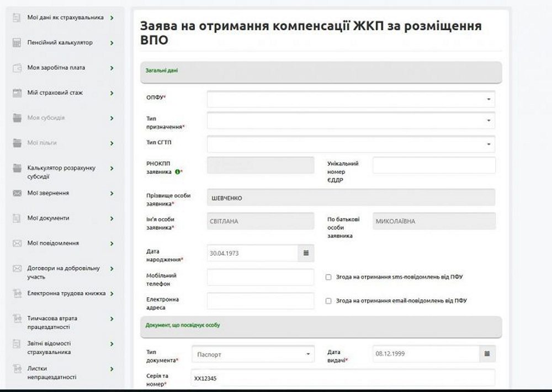Click the icon beside 'Звітні відомості страхувальника'
552x392 pixels.
(17, 343)
